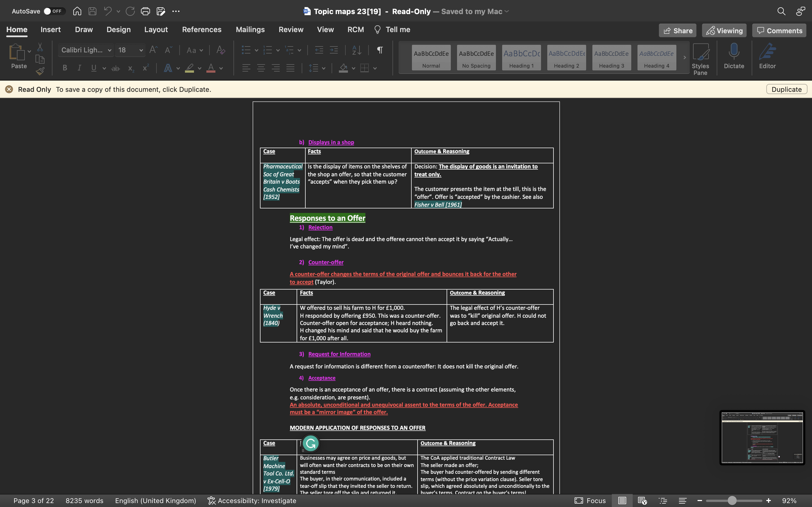
Task: Toggle Bold formatting
Action: [65, 68]
